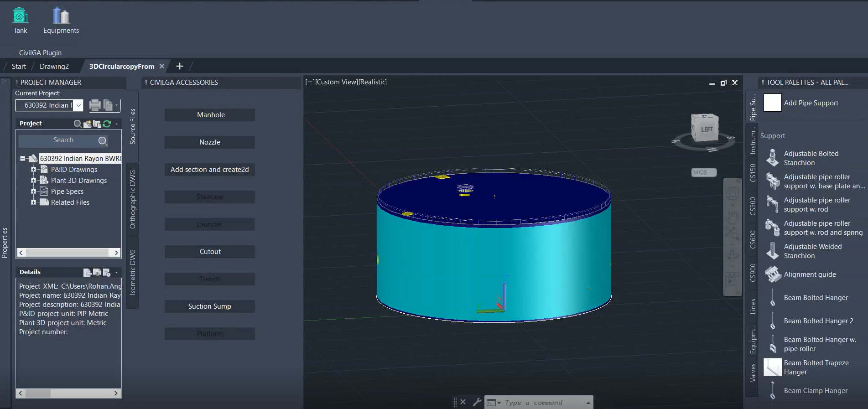Open the Orthographic DWG side tab
Image resolution: width=868 pixels, height=409 pixels.
133,199
